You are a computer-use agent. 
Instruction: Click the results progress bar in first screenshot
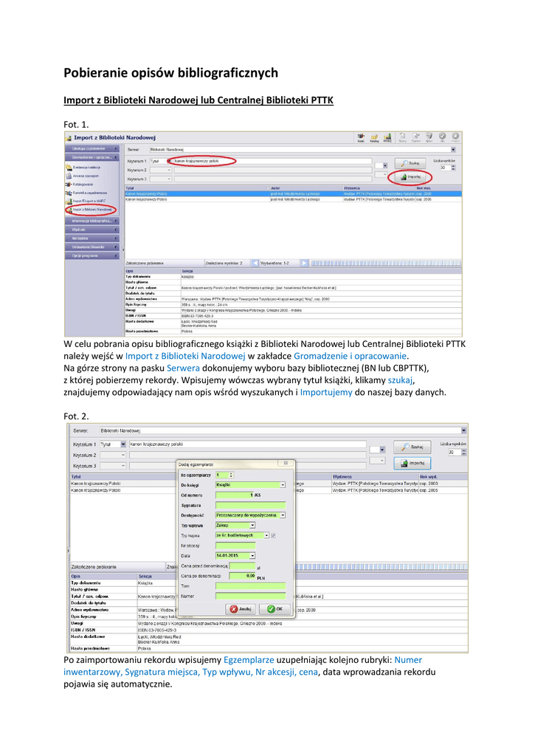click(x=384, y=263)
